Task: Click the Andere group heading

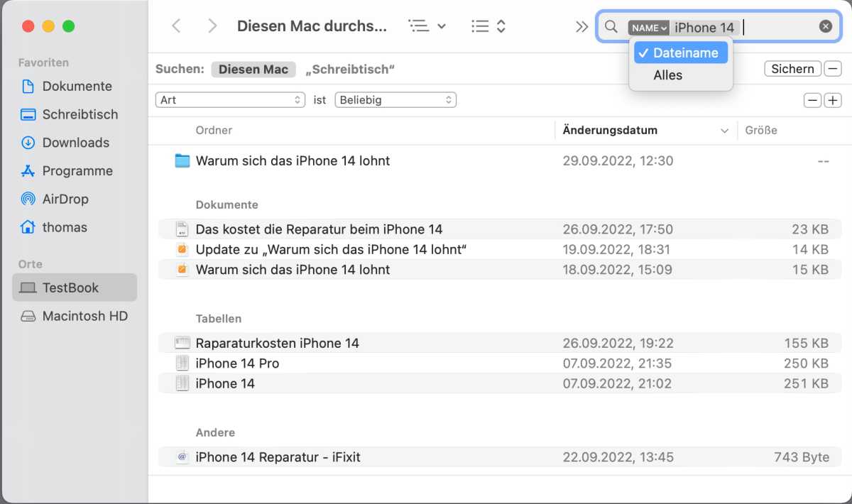Action: coord(215,432)
